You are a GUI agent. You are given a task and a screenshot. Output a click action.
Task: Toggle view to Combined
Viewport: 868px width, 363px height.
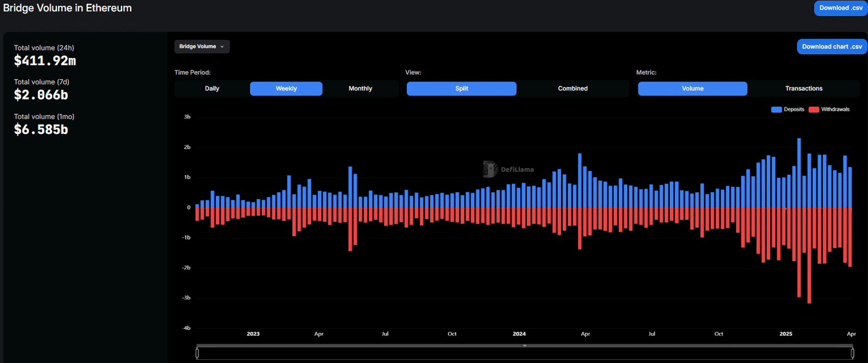(572, 88)
